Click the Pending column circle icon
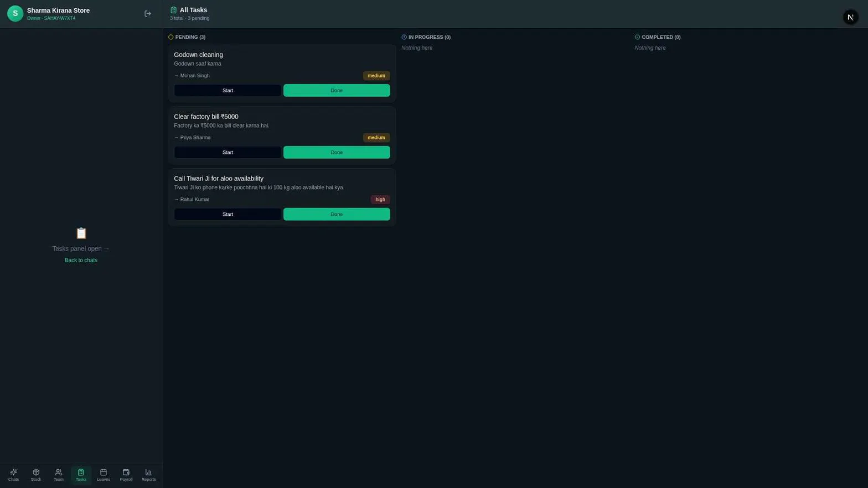The height and width of the screenshot is (488, 868). [171, 37]
